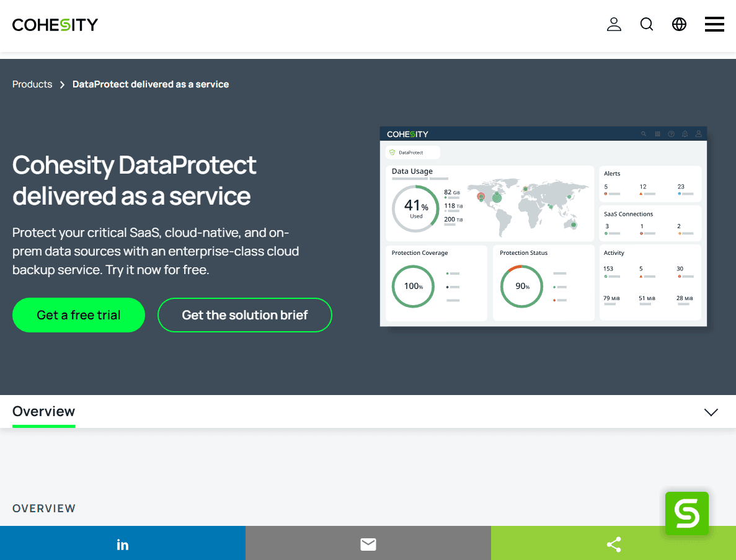
Task: Select the Overview tab
Action: point(43,412)
